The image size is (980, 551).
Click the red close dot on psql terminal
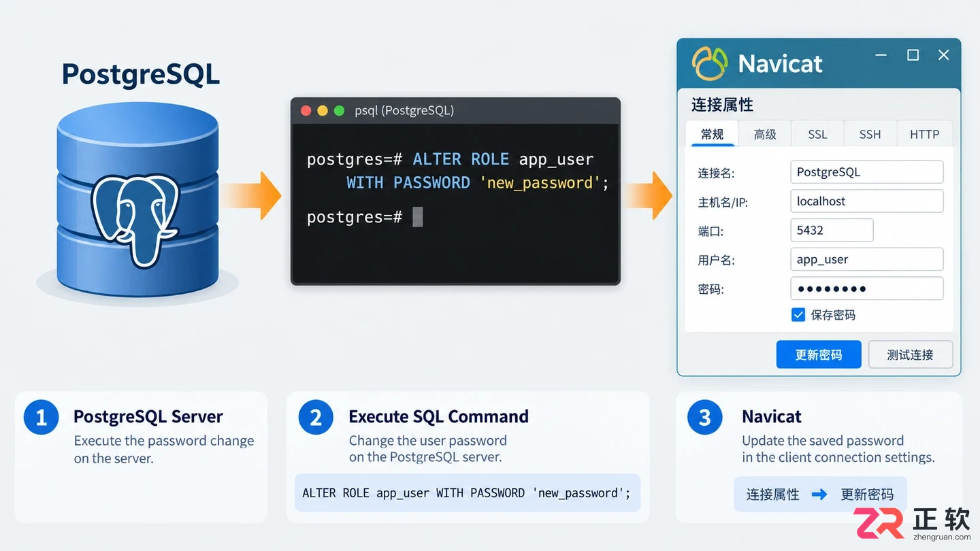(x=306, y=110)
